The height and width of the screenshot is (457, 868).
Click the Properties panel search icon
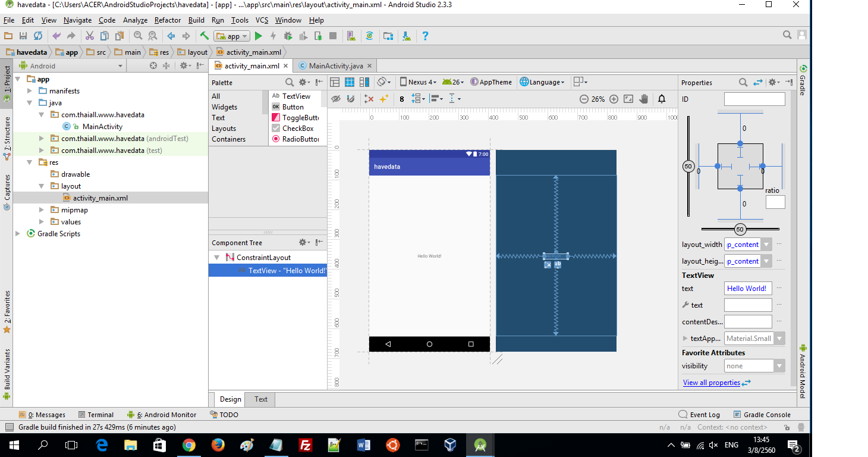click(x=743, y=82)
